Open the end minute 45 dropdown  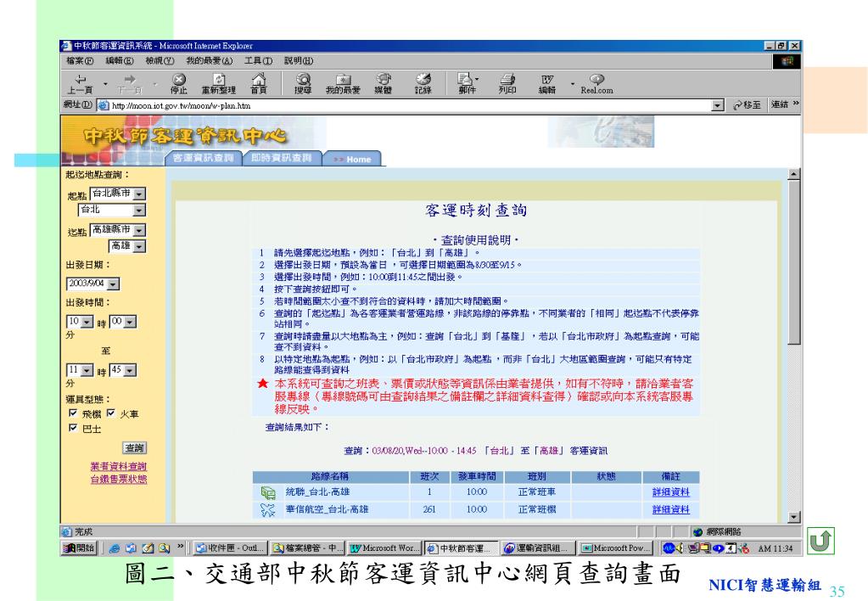130,370
